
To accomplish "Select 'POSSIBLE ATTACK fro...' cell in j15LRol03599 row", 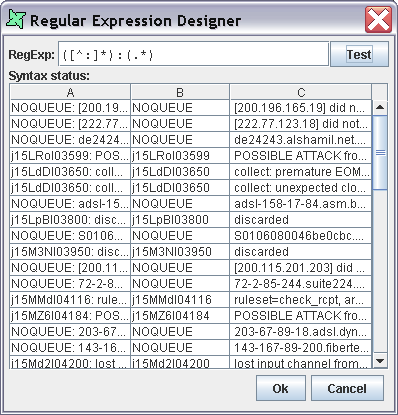I will point(301,156).
